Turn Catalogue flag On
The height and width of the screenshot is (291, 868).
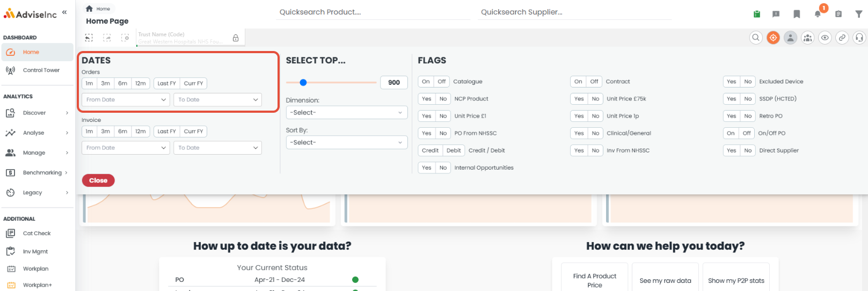pyautogui.click(x=426, y=82)
